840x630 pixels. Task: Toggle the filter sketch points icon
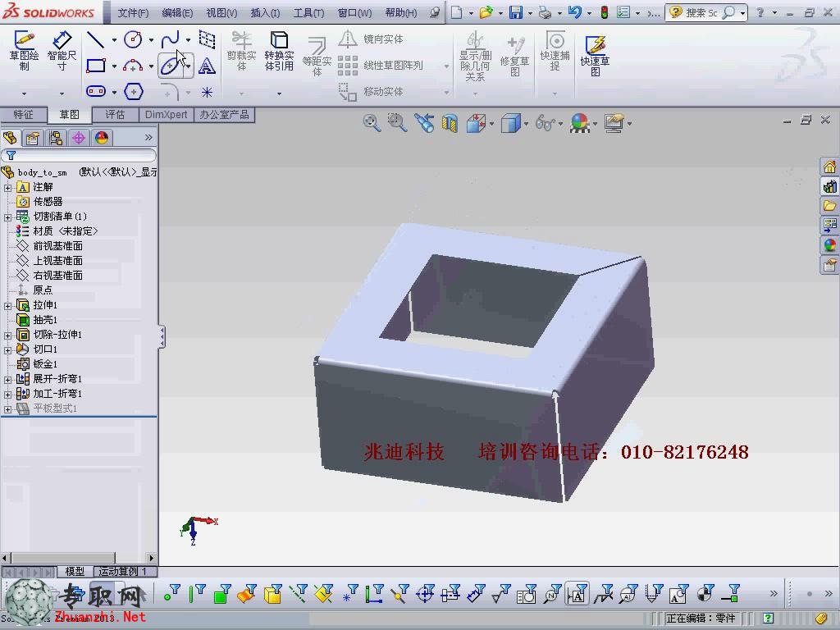coord(349,594)
